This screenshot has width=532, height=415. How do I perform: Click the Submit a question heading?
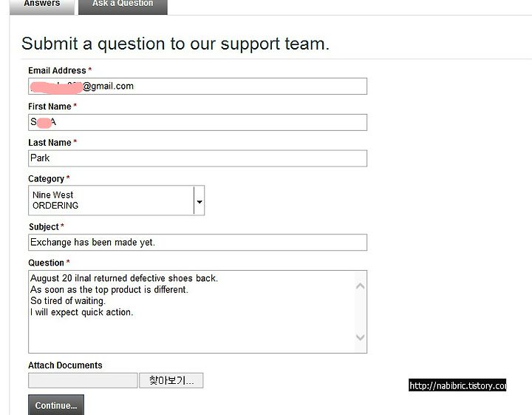[x=175, y=44]
